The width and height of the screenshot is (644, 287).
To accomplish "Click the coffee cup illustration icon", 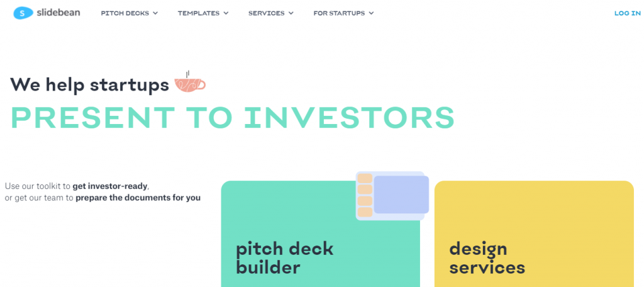I will [190, 81].
